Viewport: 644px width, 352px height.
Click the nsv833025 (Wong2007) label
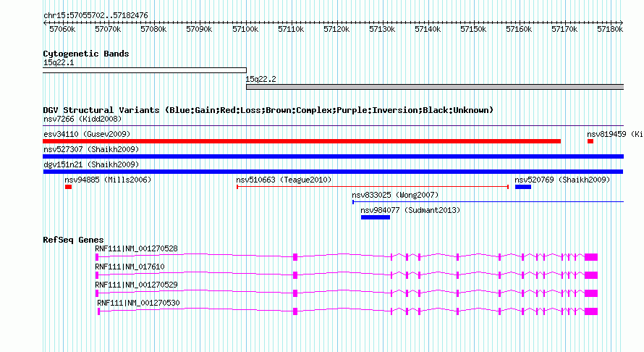(395, 195)
